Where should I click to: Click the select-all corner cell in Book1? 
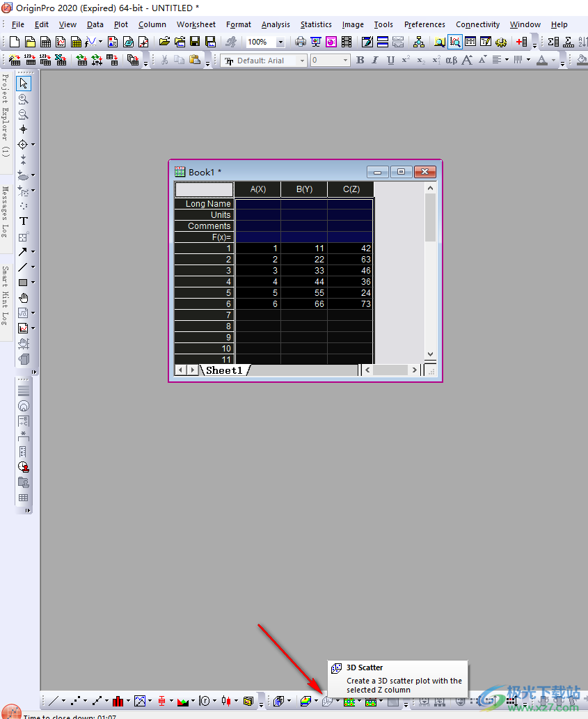pyautogui.click(x=204, y=189)
